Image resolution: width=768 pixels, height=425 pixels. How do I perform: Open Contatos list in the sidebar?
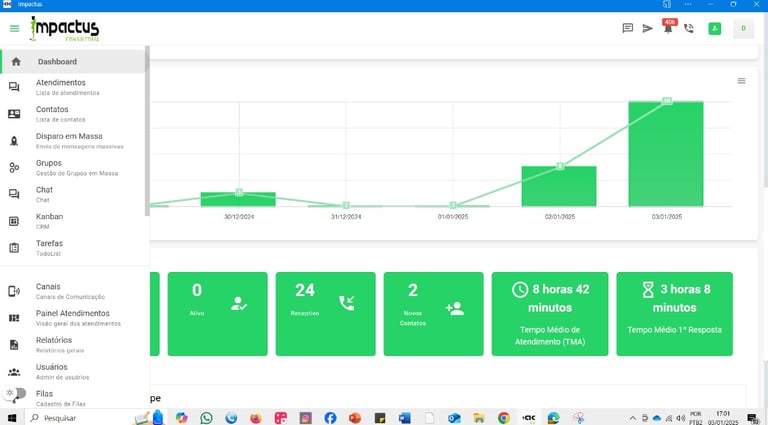coord(73,114)
